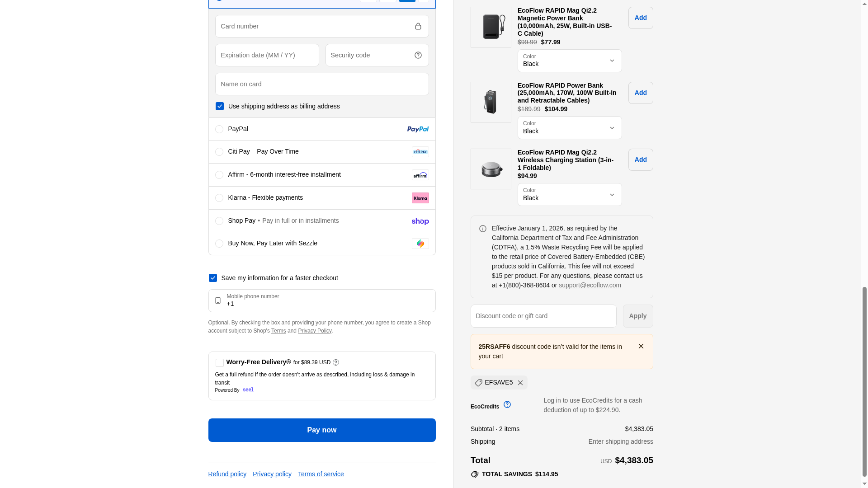Click the Affirm logo icon
Viewport: 868px width, 488px height.
(x=420, y=175)
